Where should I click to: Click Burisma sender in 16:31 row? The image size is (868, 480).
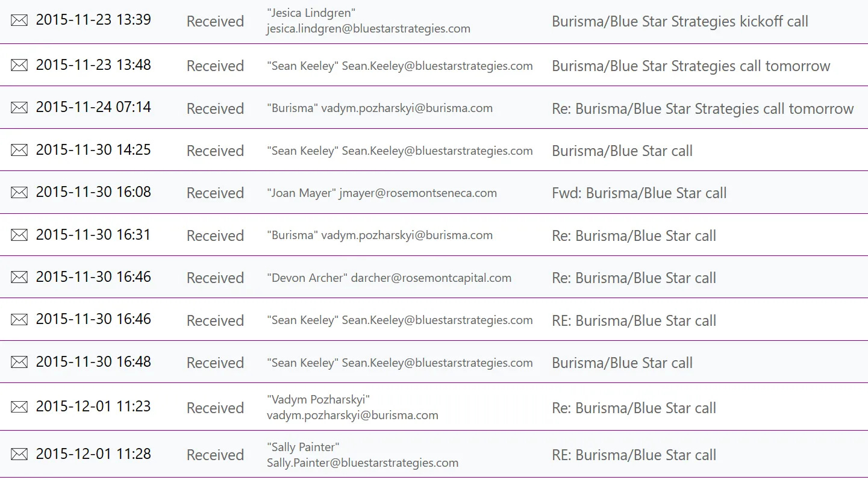(379, 235)
